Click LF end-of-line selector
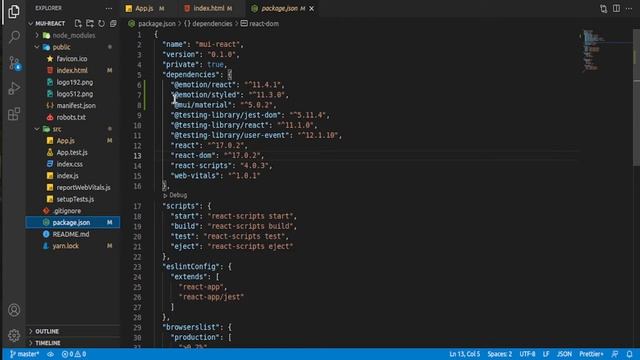 546,354
